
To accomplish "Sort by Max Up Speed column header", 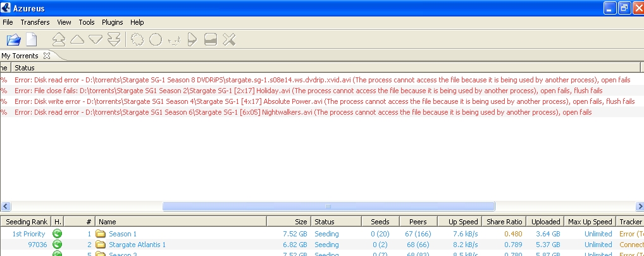I will pyautogui.click(x=590, y=221).
